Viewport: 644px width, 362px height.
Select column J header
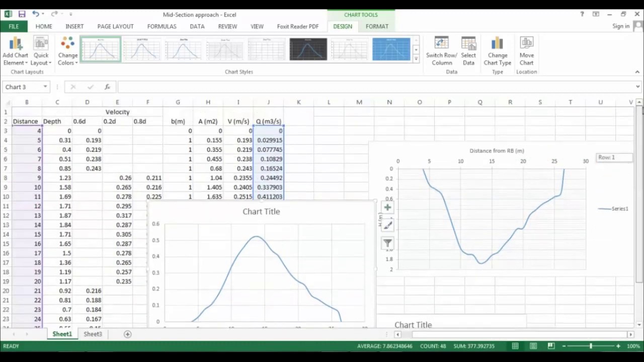268,102
